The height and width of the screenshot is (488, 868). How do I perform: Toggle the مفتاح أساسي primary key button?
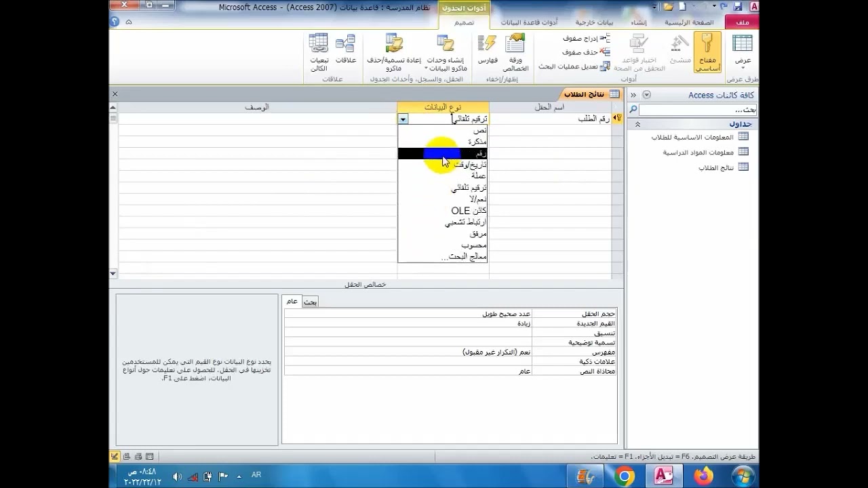pyautogui.click(x=707, y=52)
